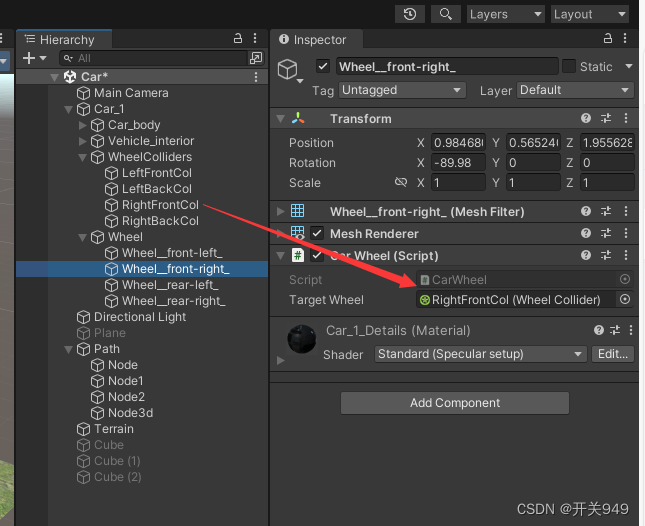Open the Inspector panel three-dot menu

[625, 39]
